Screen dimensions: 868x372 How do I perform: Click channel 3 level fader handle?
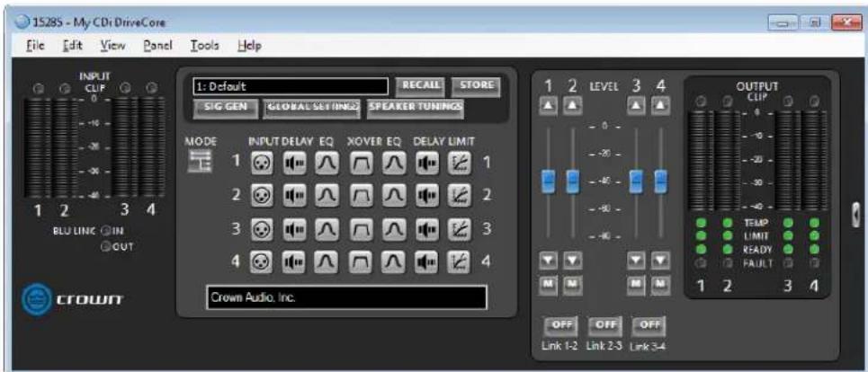click(636, 182)
